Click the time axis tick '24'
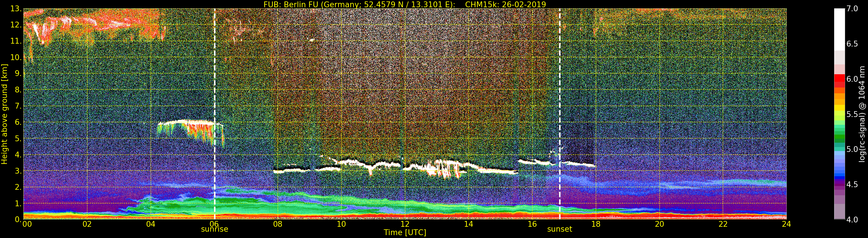The height and width of the screenshot is (238, 868). click(x=786, y=224)
